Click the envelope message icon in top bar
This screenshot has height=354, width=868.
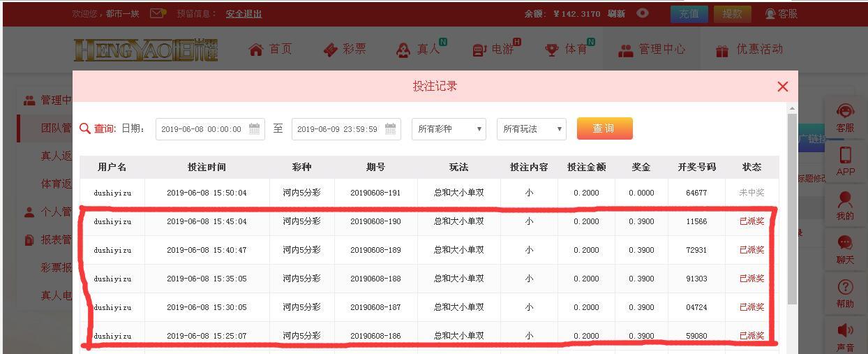158,13
